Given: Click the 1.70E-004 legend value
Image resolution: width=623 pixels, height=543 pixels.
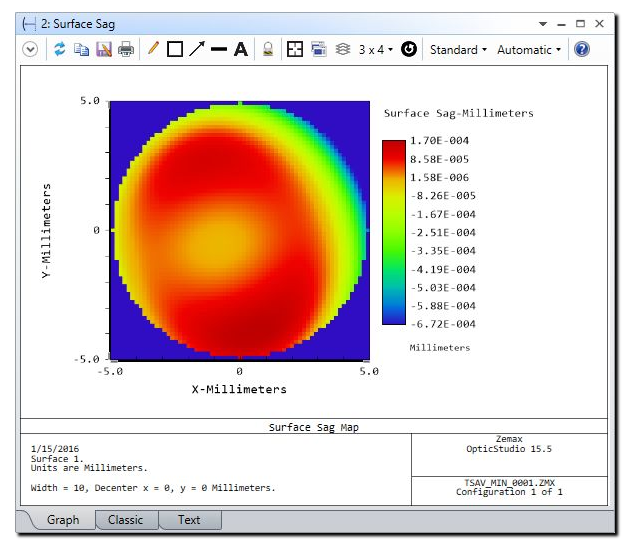Looking at the screenshot, I should pos(439,141).
